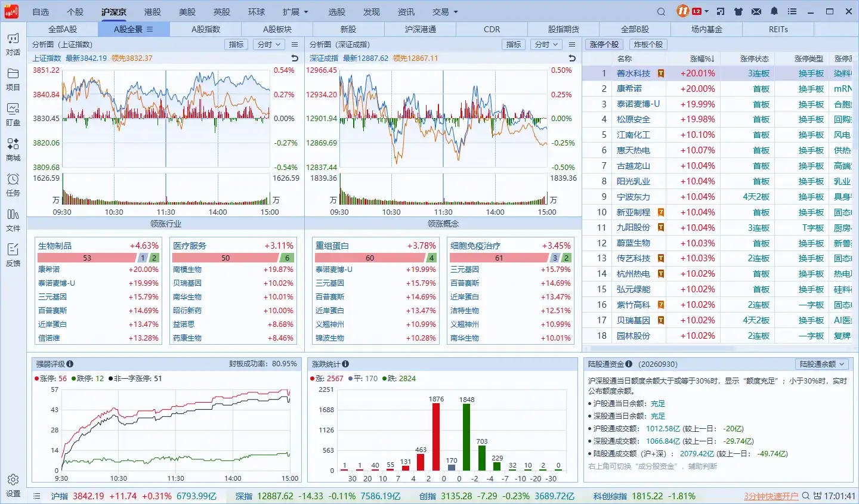Expand 分时 dropdown in 深证成指 chart
This screenshot has width=859, height=504.
pyautogui.click(x=546, y=45)
